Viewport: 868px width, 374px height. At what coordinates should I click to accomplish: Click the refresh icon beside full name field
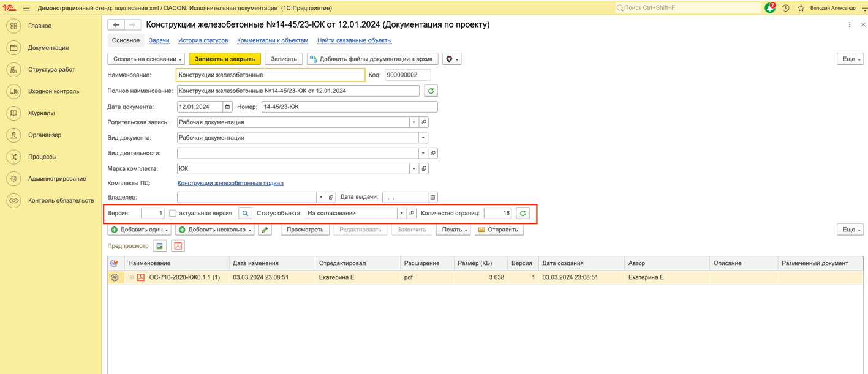point(431,91)
